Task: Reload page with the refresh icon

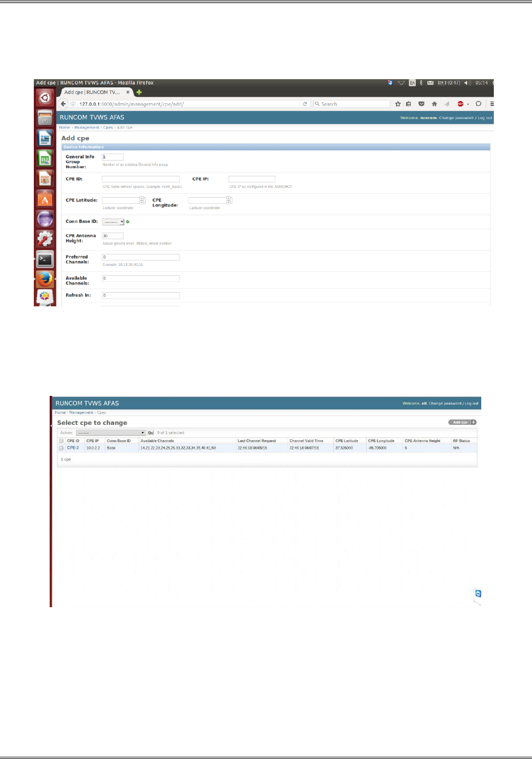Action: [305, 104]
